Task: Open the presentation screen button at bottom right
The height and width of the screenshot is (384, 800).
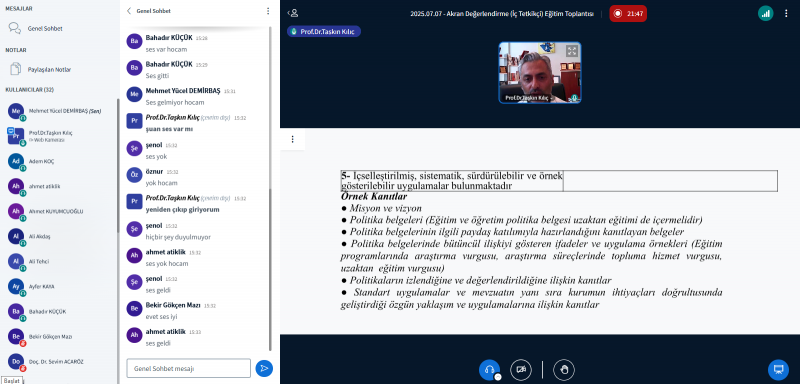Action: [778, 369]
